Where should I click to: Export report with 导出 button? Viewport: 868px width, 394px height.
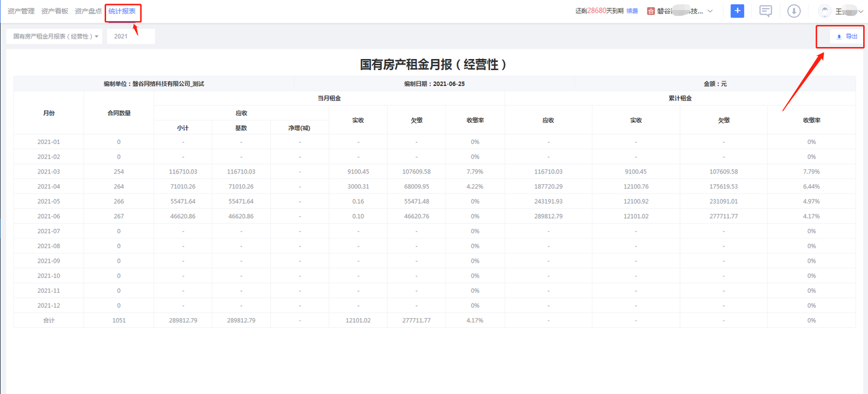[847, 37]
